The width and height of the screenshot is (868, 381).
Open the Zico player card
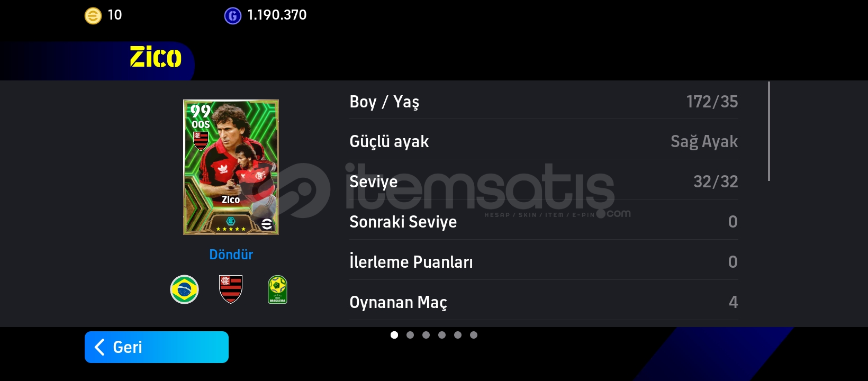pyautogui.click(x=231, y=167)
